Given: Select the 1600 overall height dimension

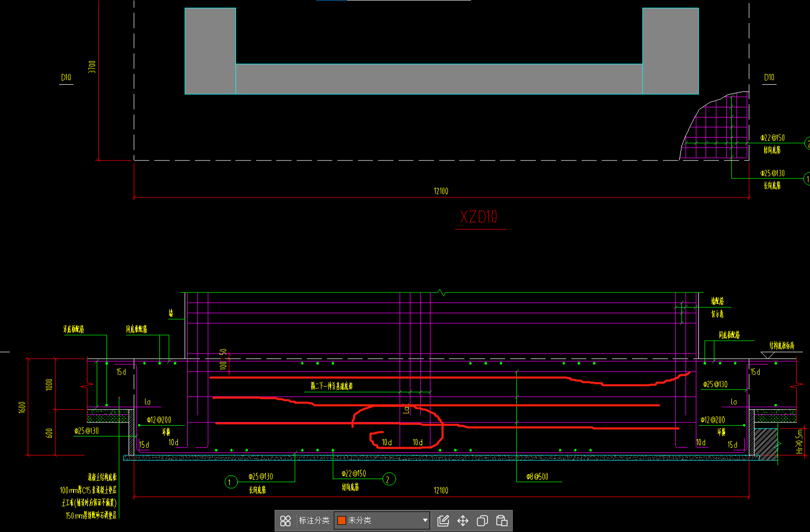Looking at the screenshot, I should click(x=22, y=407).
